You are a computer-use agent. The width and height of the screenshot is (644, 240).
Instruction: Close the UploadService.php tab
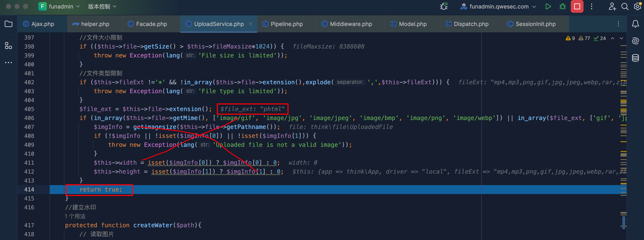point(250,24)
